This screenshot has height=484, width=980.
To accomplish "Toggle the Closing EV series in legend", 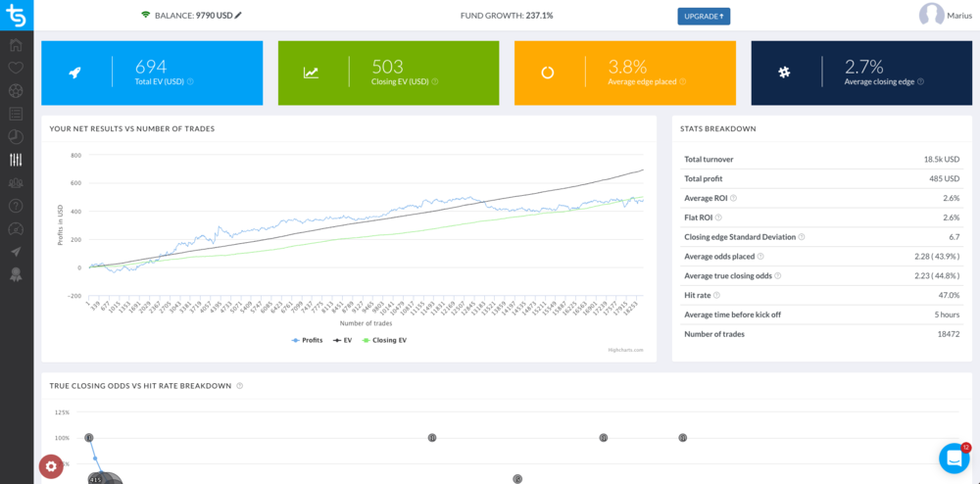I will tap(384, 340).
